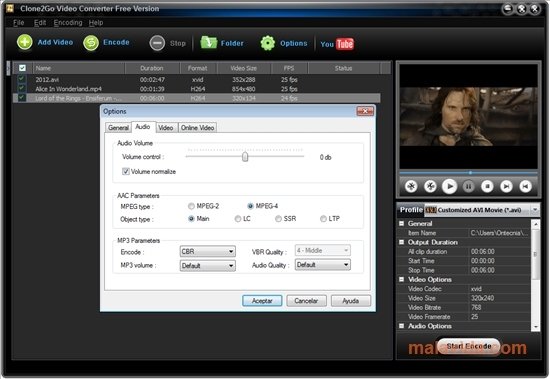
Task: Open the YouTube logo button
Action: click(337, 44)
